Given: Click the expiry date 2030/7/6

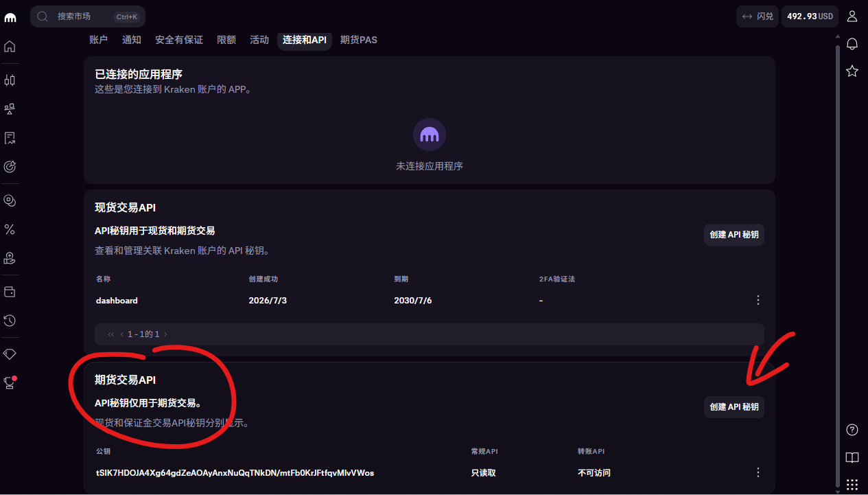Looking at the screenshot, I should click(x=413, y=301).
